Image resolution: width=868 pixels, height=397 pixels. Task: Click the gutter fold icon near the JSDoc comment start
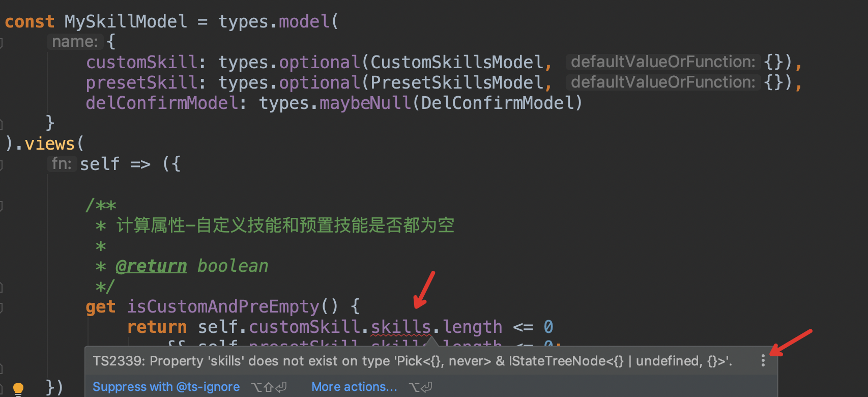(3, 206)
